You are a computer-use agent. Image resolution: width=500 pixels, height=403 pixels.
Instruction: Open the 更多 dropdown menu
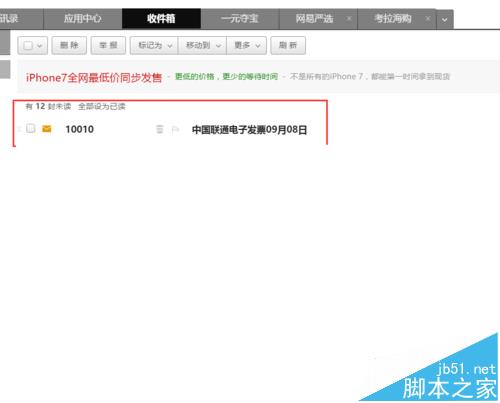[x=246, y=45]
